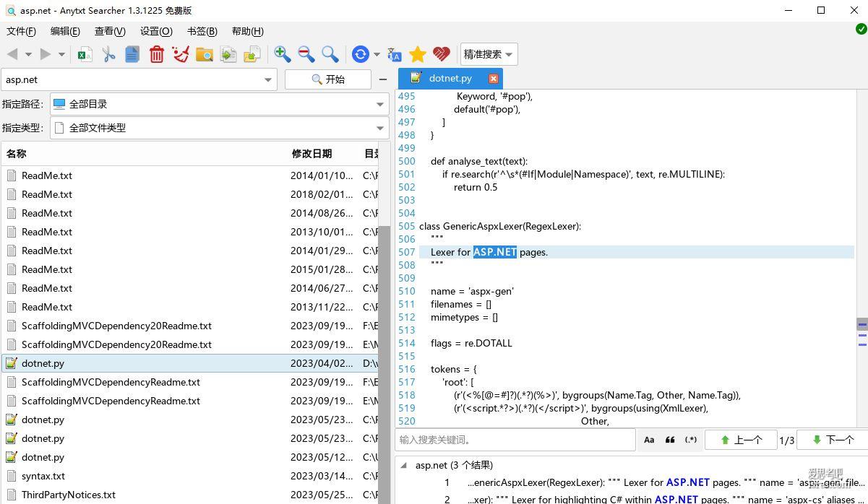Select ScaffoldingMVCDependency20Readme.txt on F: drive
This screenshot has height=504, width=868.
(x=189, y=326)
